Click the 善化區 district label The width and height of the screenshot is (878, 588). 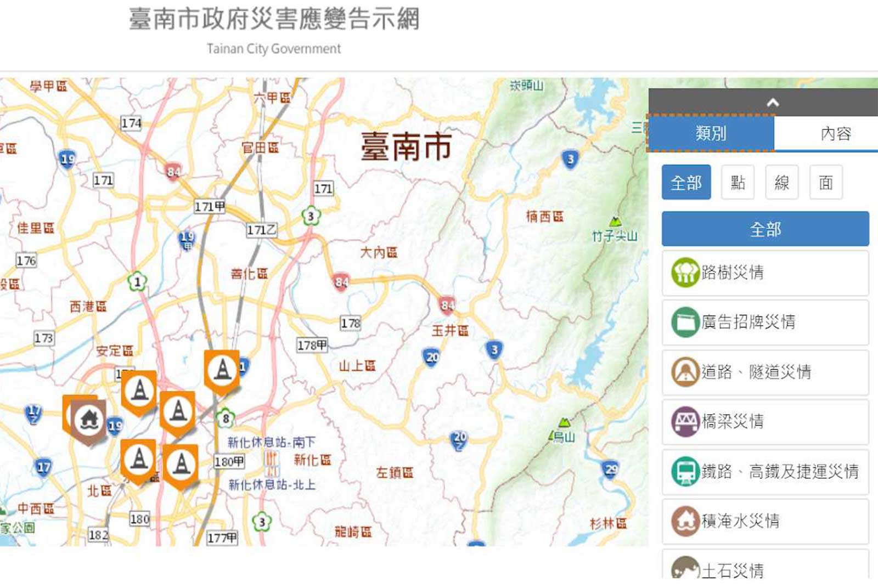pyautogui.click(x=249, y=274)
